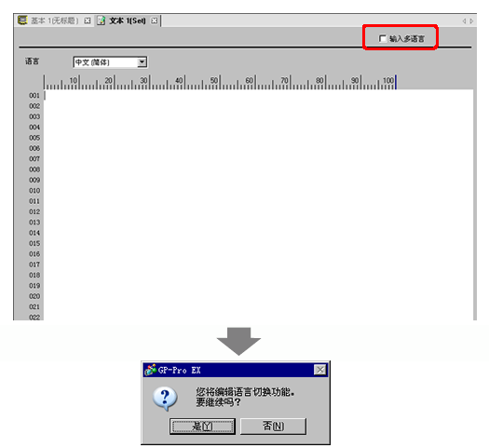Screen dimensions: 489x448
Task: Place cursor in text line 001
Action: (x=259, y=95)
